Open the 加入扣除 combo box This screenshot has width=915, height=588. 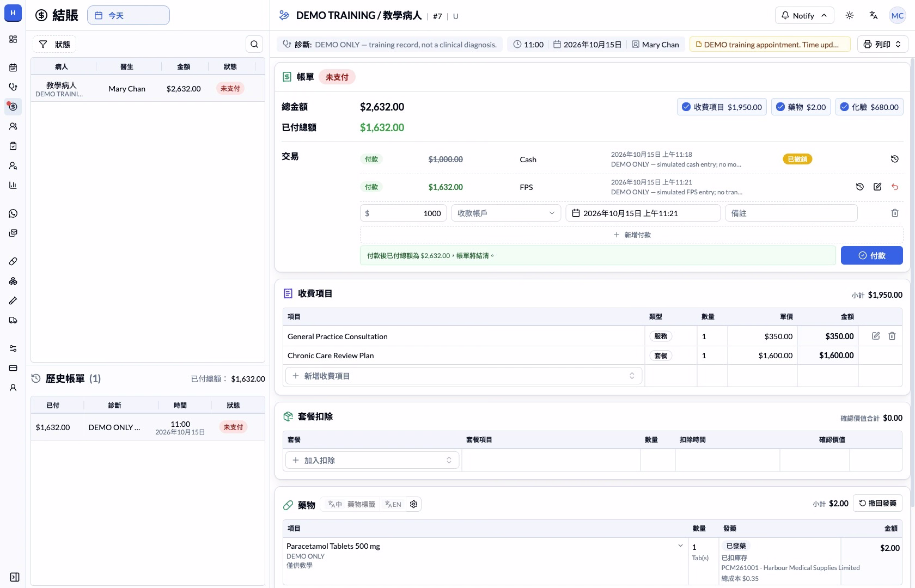point(373,460)
